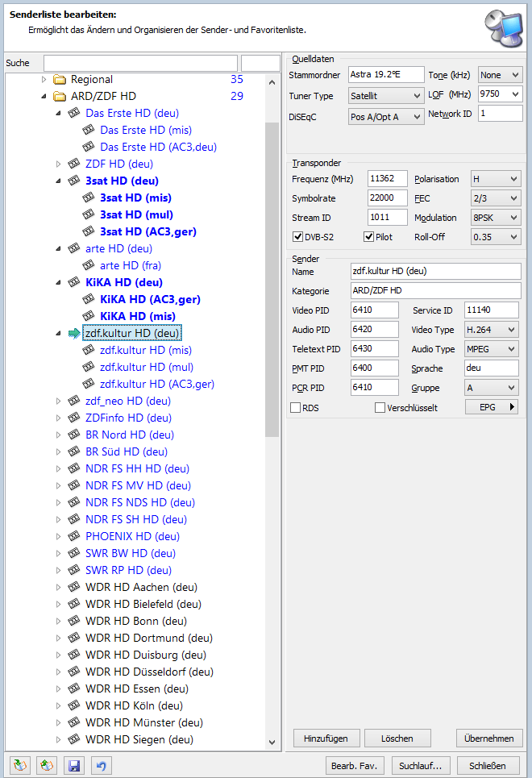Click the channel icon beside WDR HD Köln (deu)

click(x=74, y=705)
